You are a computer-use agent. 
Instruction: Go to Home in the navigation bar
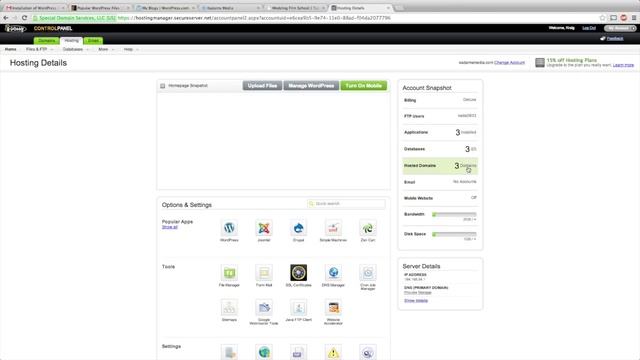[x=11, y=49]
